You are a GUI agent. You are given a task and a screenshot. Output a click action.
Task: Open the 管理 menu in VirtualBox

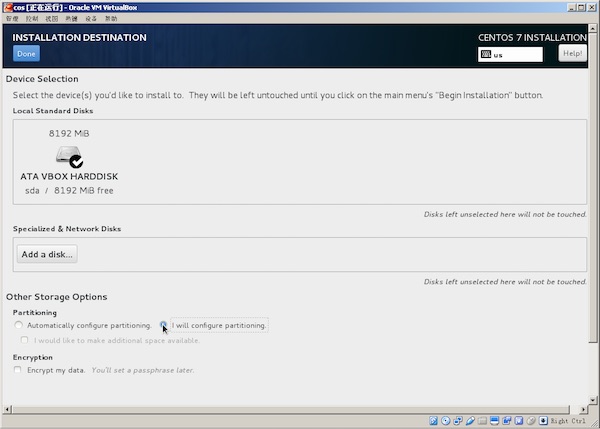(12, 19)
